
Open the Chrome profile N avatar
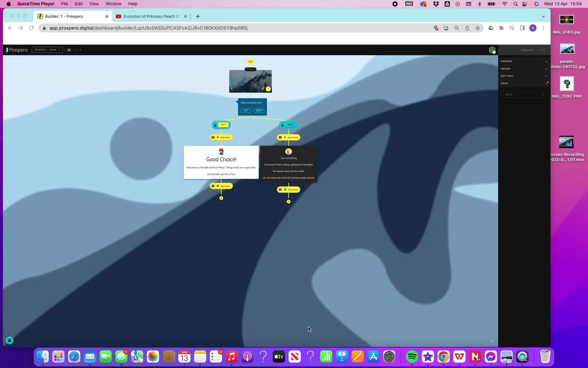pyautogui.click(x=533, y=28)
